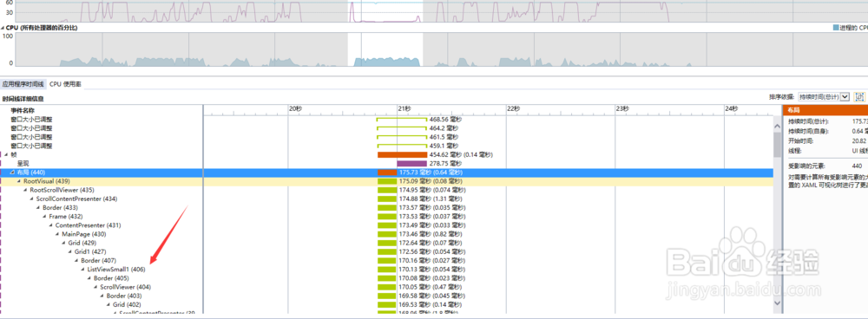Click the selected region in CPU graph
This screenshot has width=868, height=319.
[x=385, y=49]
